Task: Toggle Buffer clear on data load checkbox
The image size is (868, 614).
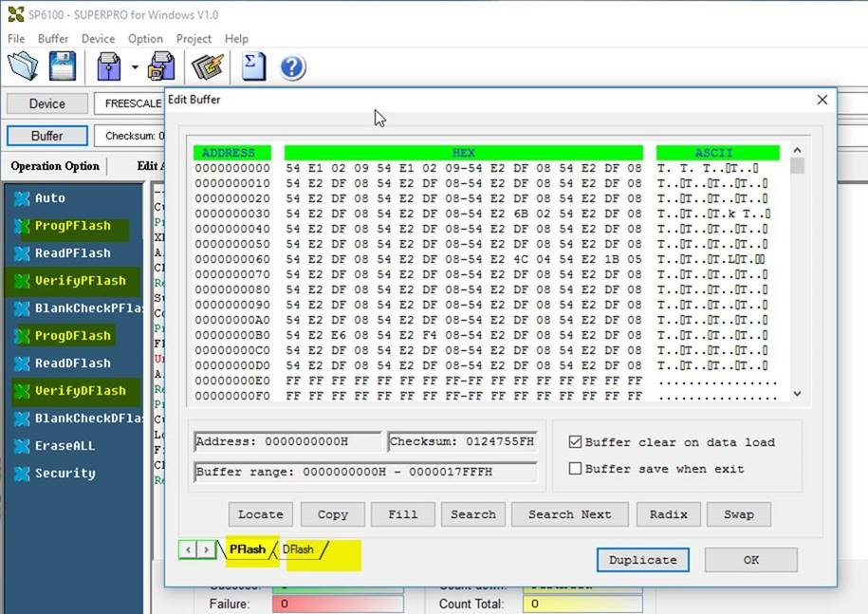Action: coord(575,442)
